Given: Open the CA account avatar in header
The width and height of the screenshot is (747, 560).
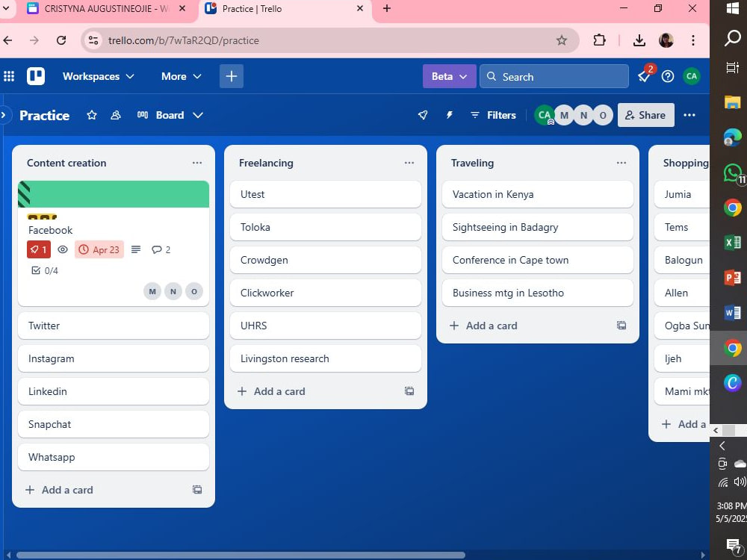Looking at the screenshot, I should point(692,76).
